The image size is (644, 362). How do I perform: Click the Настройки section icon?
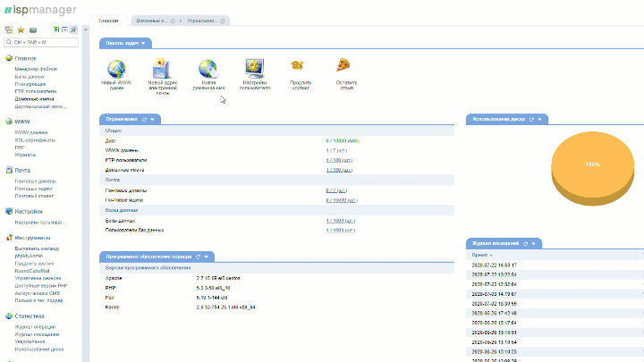(9, 211)
